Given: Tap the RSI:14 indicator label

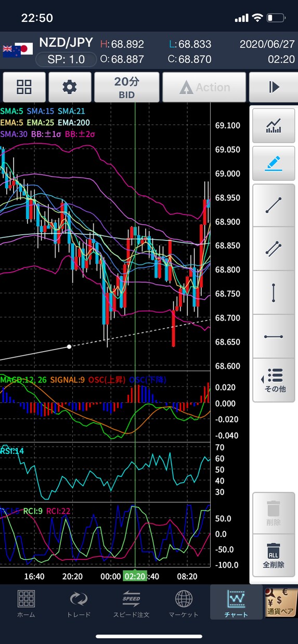Looking at the screenshot, I should click(x=12, y=451).
